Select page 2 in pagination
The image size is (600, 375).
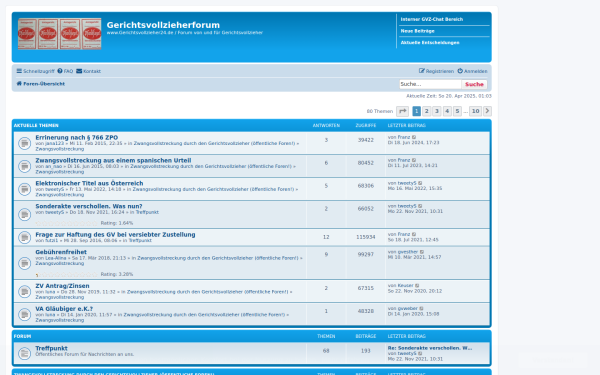coord(427,111)
